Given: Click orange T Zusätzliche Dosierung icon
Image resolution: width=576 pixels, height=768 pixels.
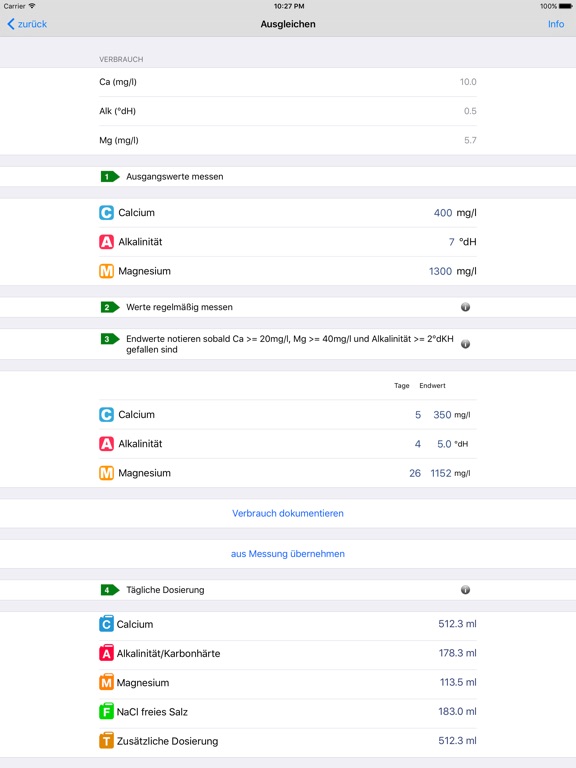Looking at the screenshot, I should pyautogui.click(x=106, y=741).
